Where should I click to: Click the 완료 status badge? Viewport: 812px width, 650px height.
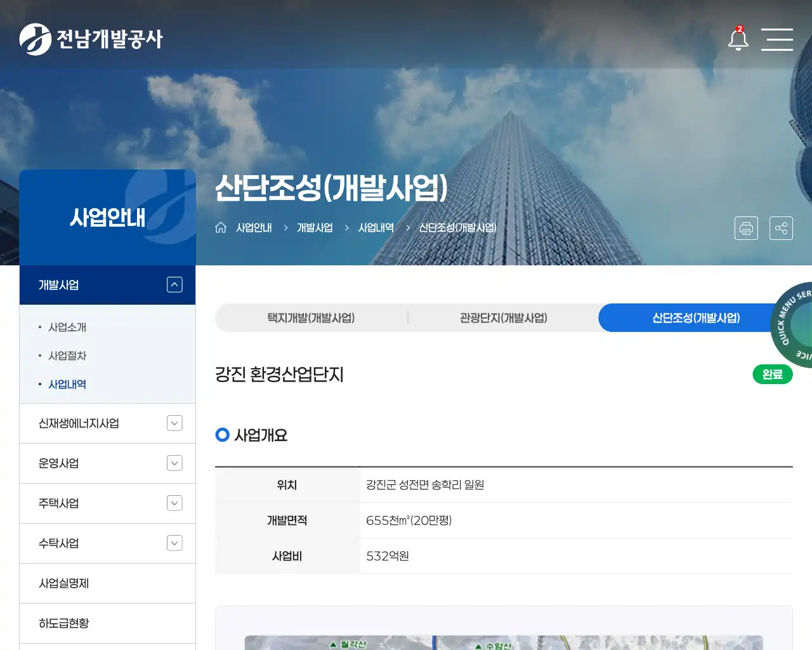[x=773, y=375]
